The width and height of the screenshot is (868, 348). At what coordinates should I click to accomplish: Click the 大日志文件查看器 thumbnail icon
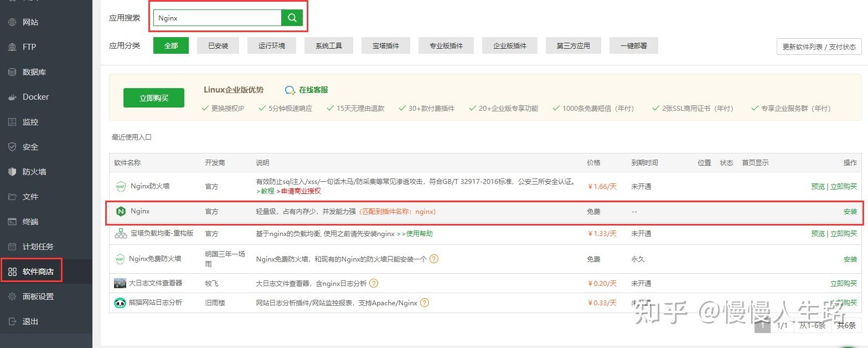(120, 283)
